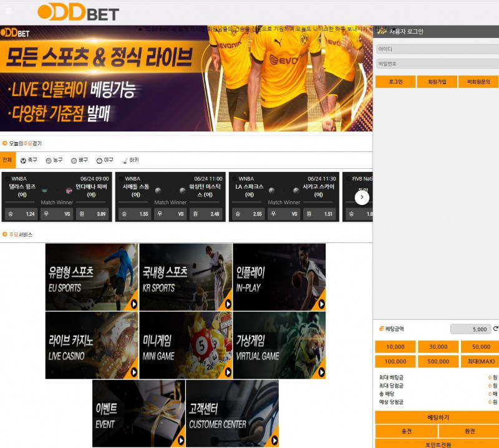Open Mini Game via its arrow icon

228,373
